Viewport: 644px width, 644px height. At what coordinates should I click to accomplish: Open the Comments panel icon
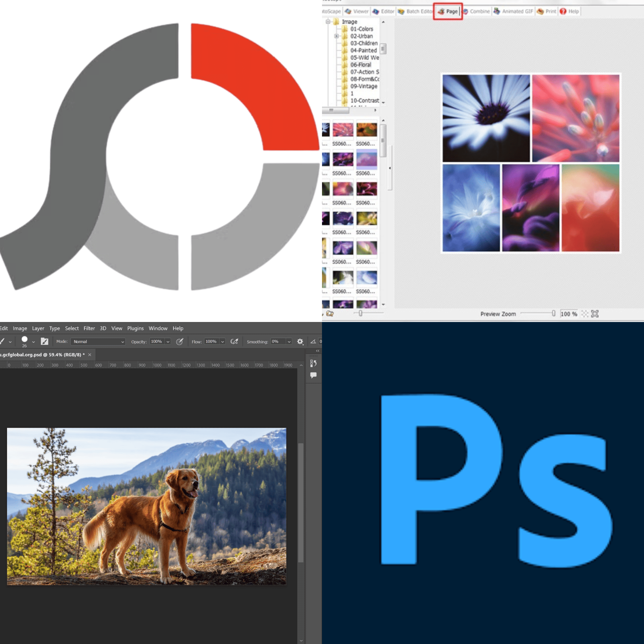point(313,375)
